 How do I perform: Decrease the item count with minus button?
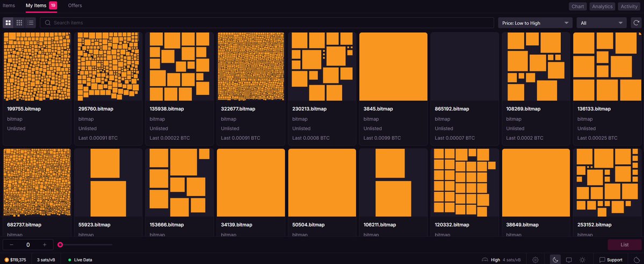click(x=11, y=245)
